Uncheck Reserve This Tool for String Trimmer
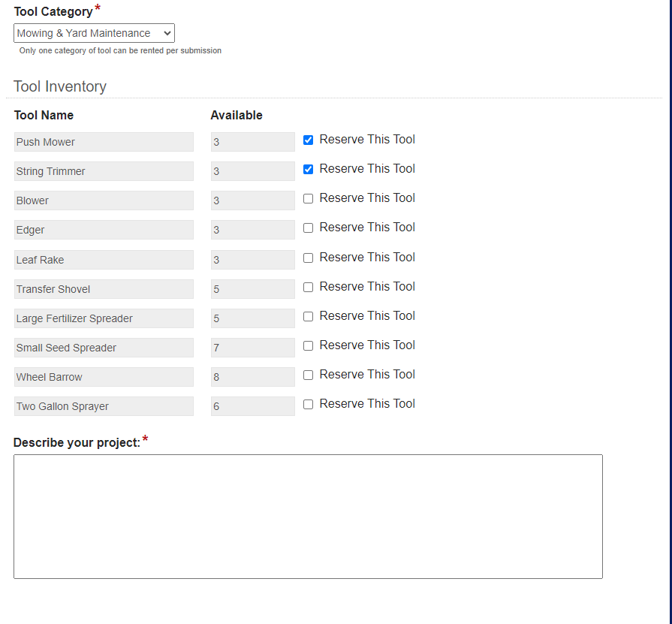The width and height of the screenshot is (672, 624). [308, 169]
